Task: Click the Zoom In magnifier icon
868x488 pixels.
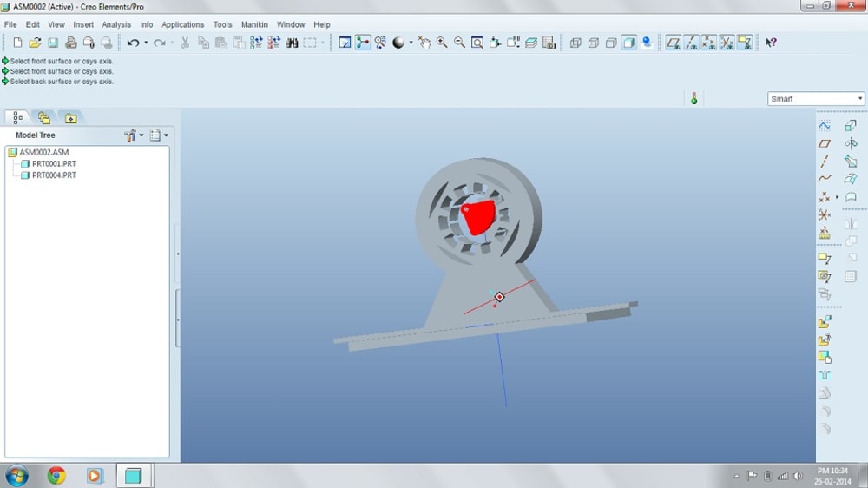Action: 442,43
